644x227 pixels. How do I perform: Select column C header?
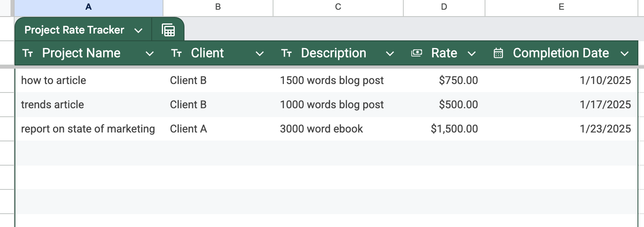[x=338, y=7]
